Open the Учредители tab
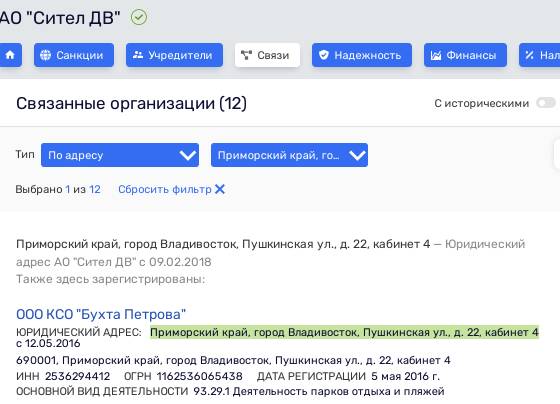 (174, 55)
